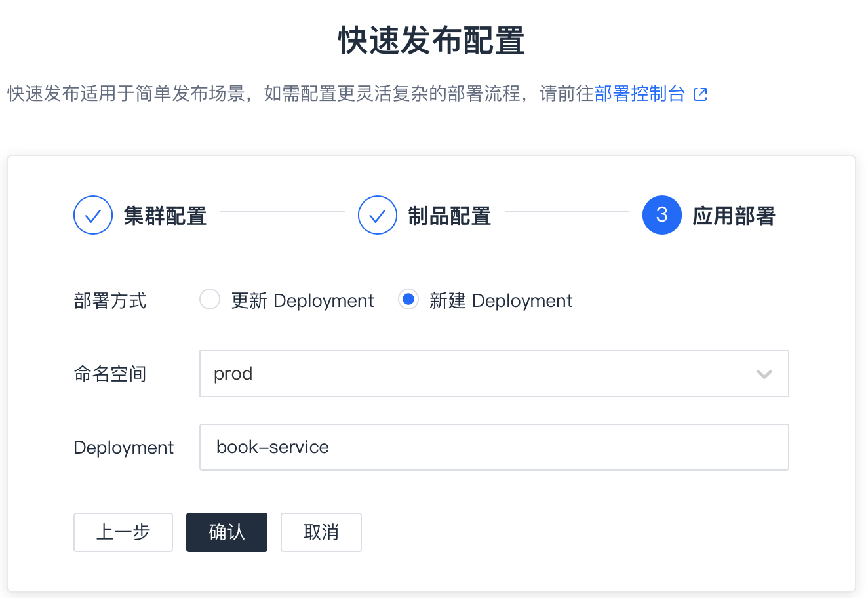
Task: Select the 应用部署 step label
Action: tap(734, 216)
